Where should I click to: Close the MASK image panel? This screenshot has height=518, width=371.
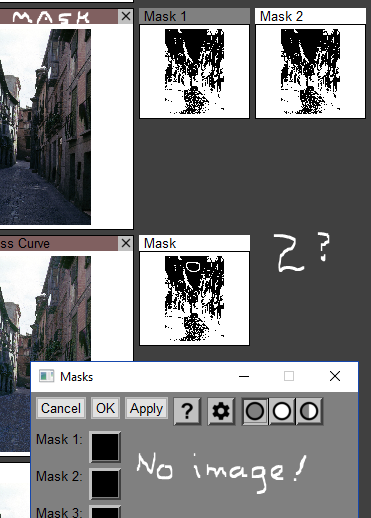point(126,16)
